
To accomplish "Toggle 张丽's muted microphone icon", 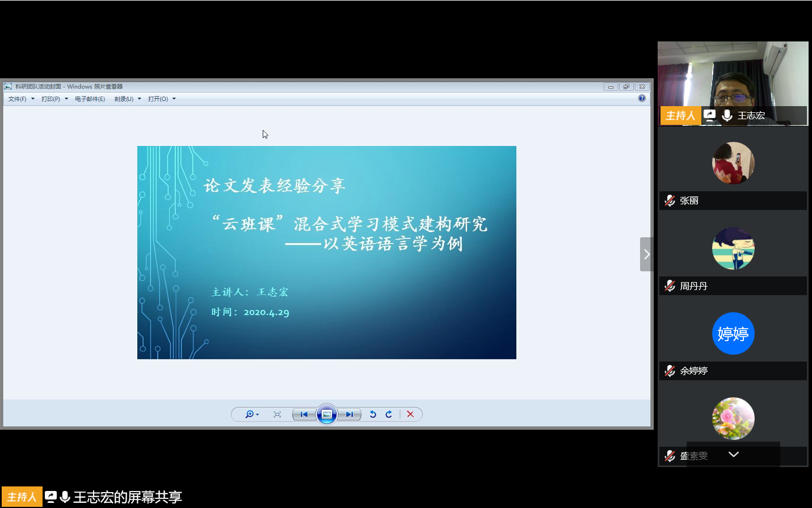I will (670, 200).
